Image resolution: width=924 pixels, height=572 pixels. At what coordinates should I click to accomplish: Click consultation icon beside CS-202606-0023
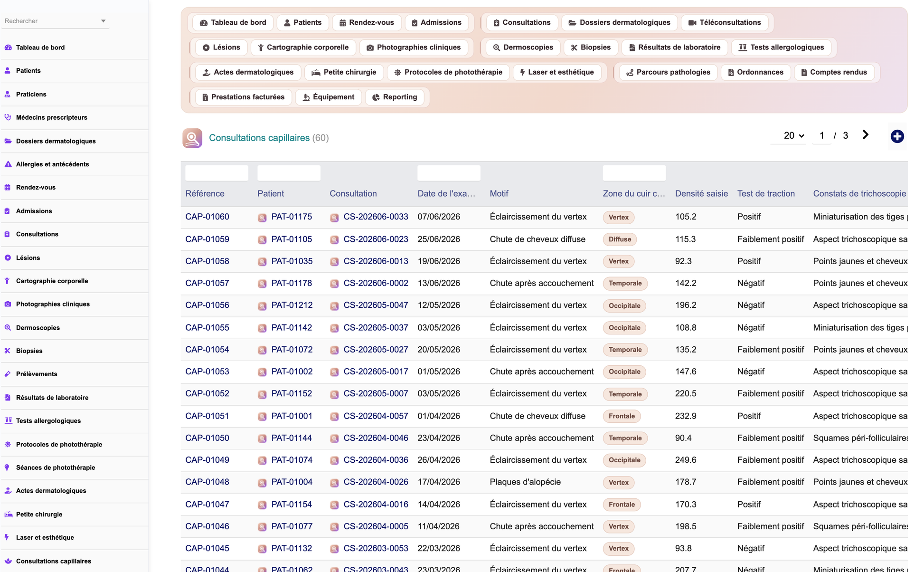click(x=334, y=240)
